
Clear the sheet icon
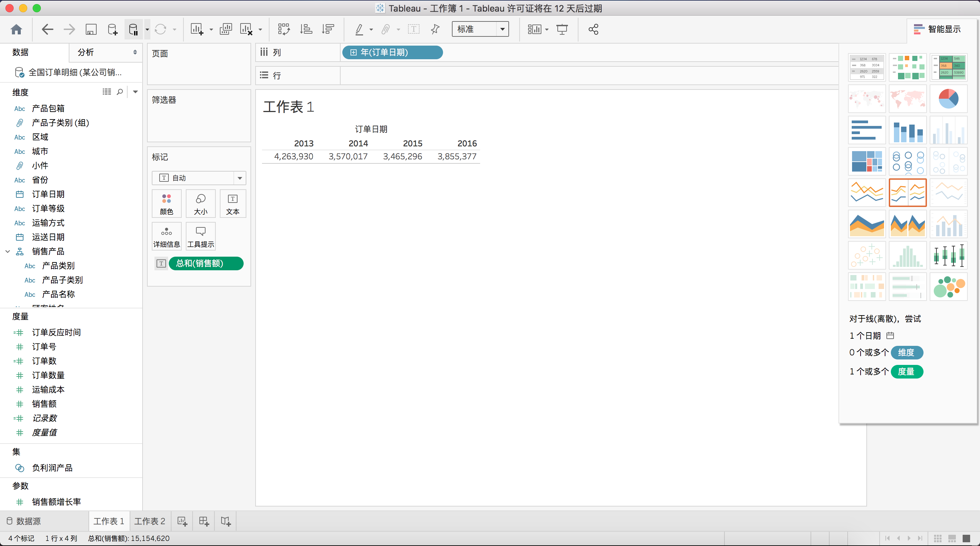pyautogui.click(x=246, y=29)
